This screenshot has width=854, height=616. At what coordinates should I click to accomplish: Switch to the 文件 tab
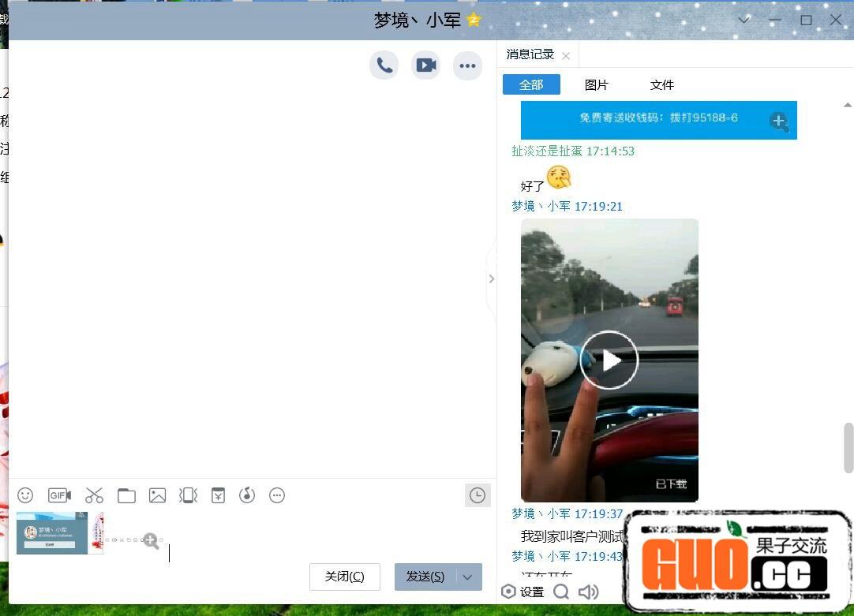click(661, 84)
